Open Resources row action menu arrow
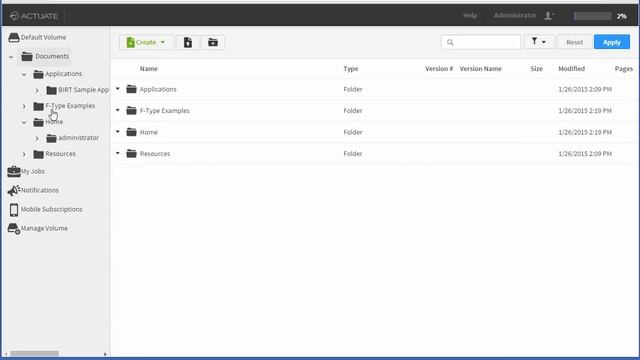Viewport: 640px width, 360px height. 118,153
